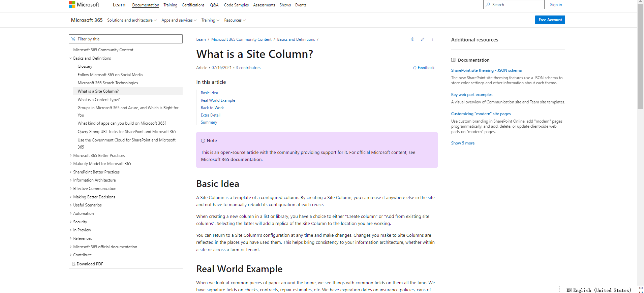
Task: Collapse Basics and Definitions tree node
Action: point(70,58)
